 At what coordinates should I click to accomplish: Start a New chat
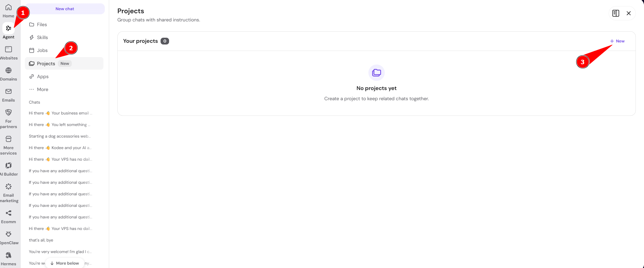point(65,9)
